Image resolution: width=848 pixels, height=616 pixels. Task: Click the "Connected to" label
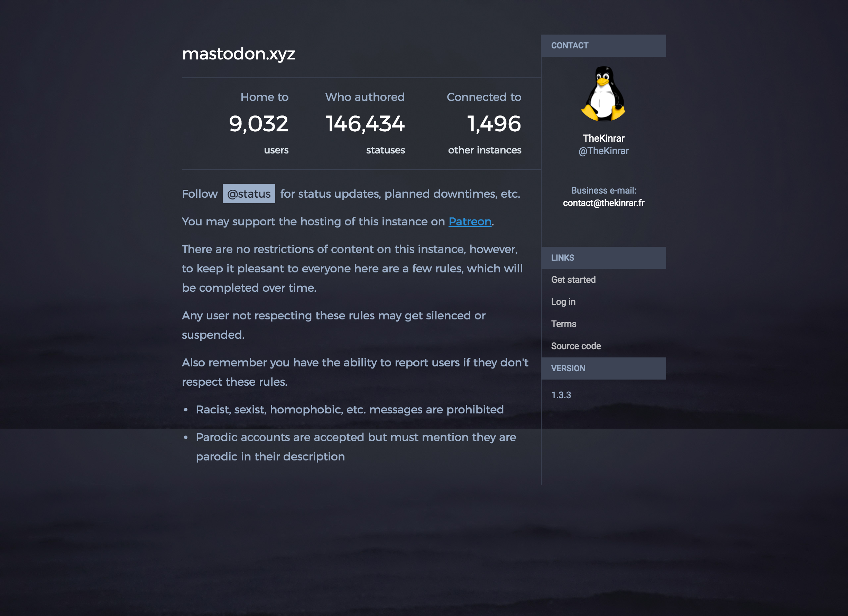click(484, 97)
